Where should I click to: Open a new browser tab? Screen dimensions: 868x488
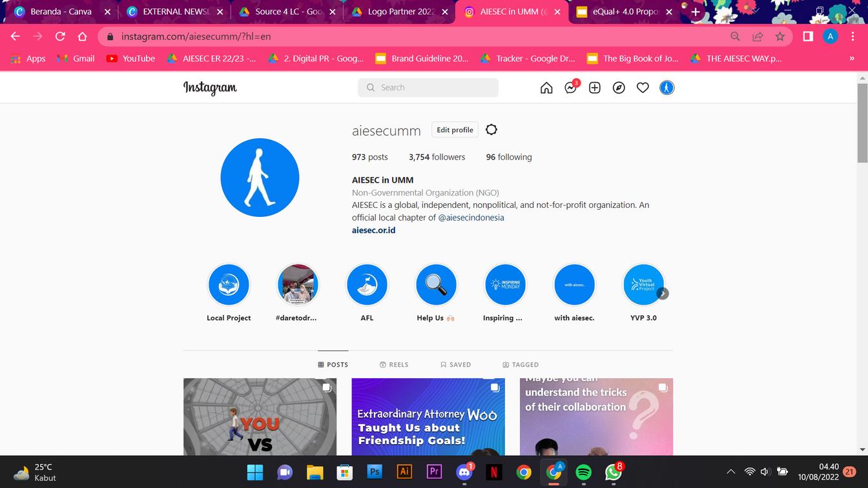[695, 12]
